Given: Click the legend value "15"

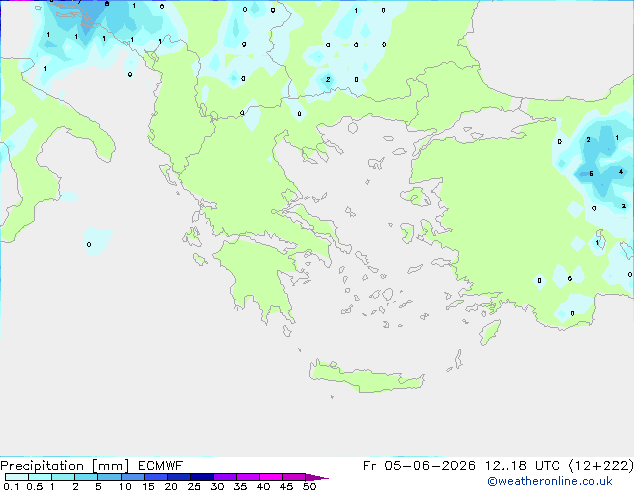Looking at the screenshot, I should click(148, 486).
